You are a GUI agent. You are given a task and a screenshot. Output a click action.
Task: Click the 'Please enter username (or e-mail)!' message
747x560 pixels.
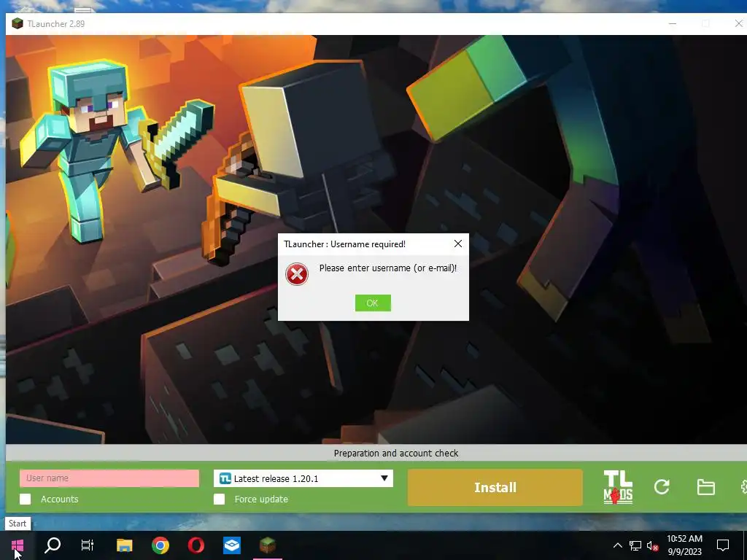tap(388, 268)
